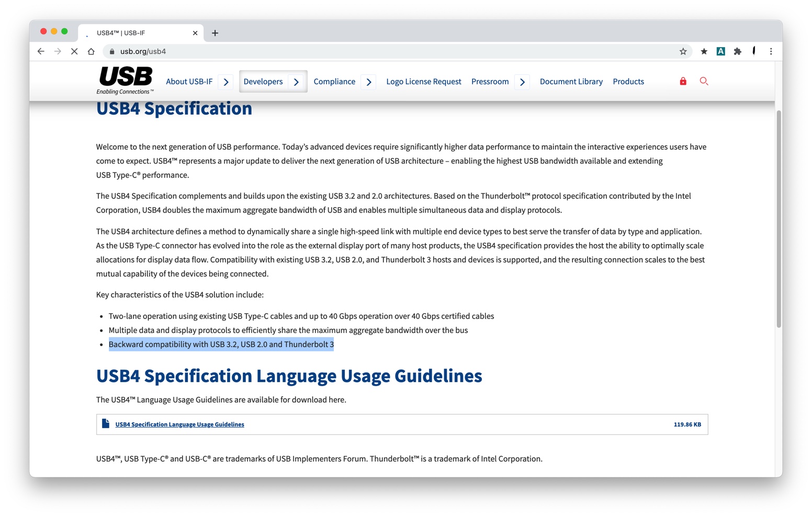
Task: Expand the About USB-IF submenu chevron
Action: coord(226,82)
